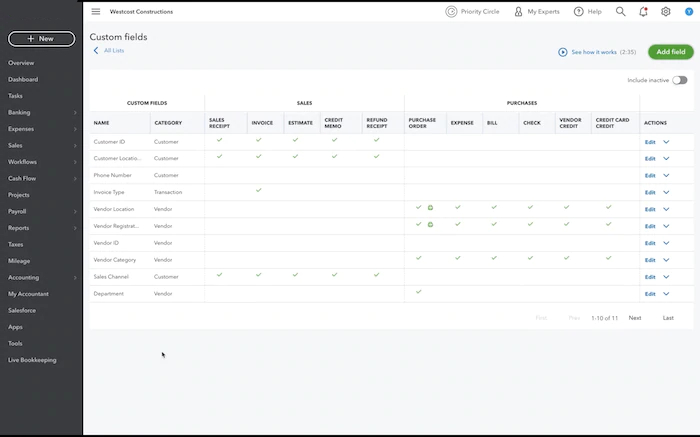Open the notifications bell icon

[643, 12]
